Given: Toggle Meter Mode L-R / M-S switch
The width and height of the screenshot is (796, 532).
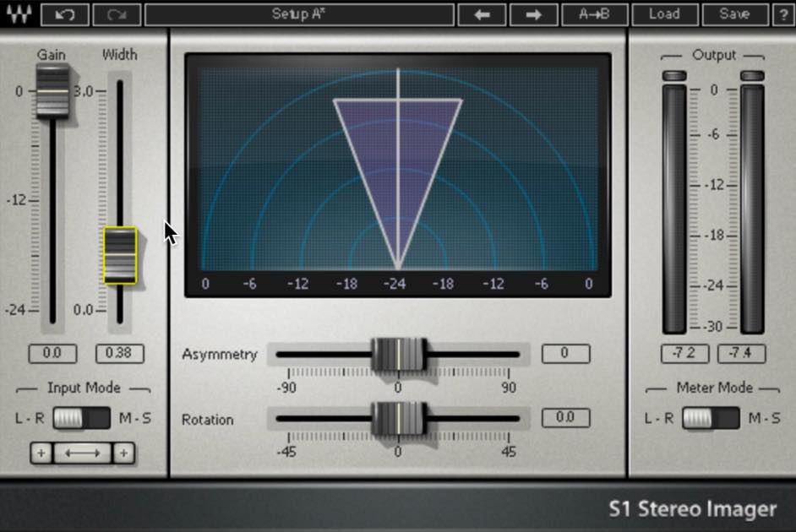Looking at the screenshot, I should point(710,418).
